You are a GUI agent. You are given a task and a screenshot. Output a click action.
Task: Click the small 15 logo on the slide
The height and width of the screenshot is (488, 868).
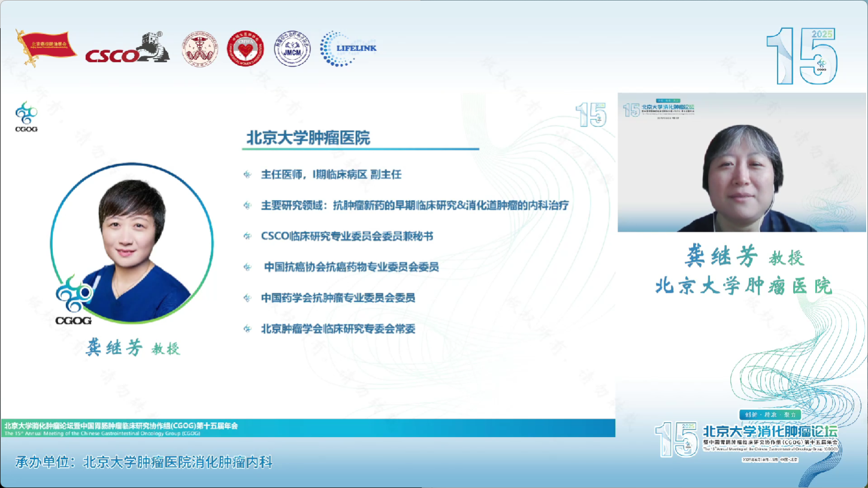coord(591,114)
